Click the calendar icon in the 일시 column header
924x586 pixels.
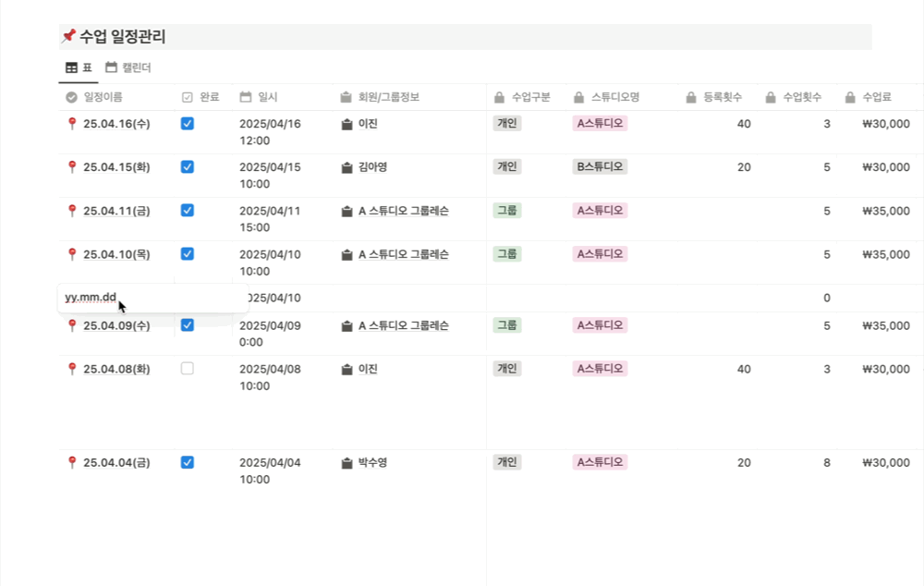pos(245,96)
